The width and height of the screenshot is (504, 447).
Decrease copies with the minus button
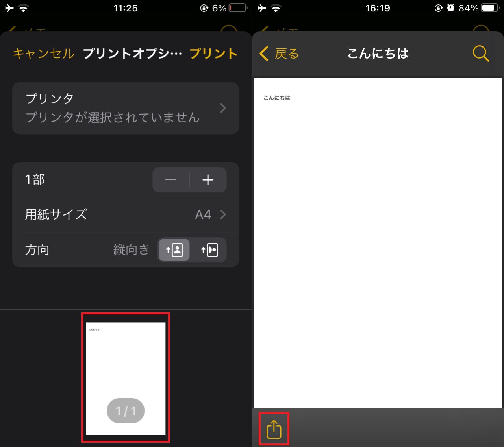pyautogui.click(x=170, y=180)
